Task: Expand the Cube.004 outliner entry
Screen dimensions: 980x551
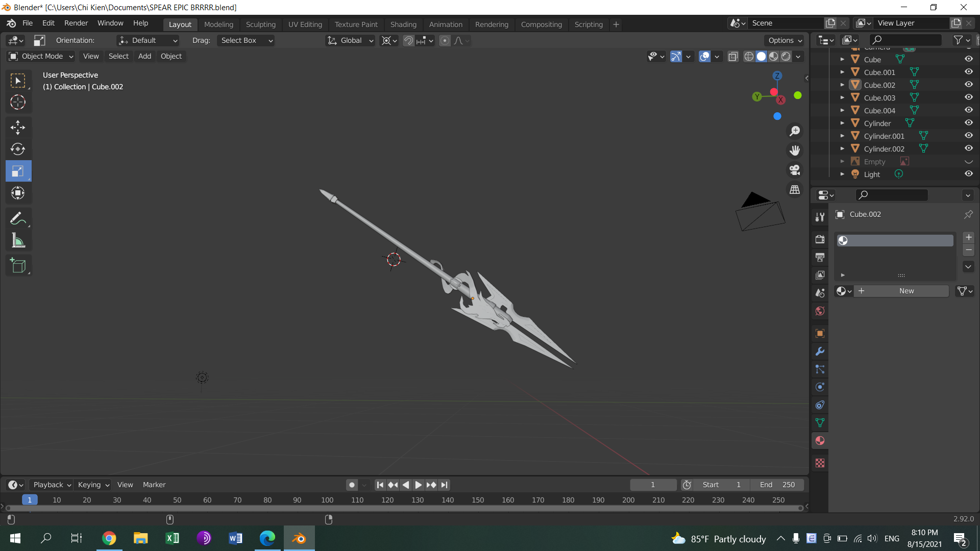Action: (x=842, y=110)
